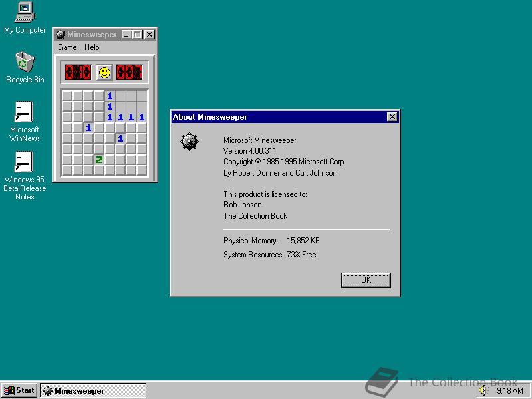The width and height of the screenshot is (532, 399).
Task: Click the timer display in Minesweeper
Action: (x=129, y=72)
